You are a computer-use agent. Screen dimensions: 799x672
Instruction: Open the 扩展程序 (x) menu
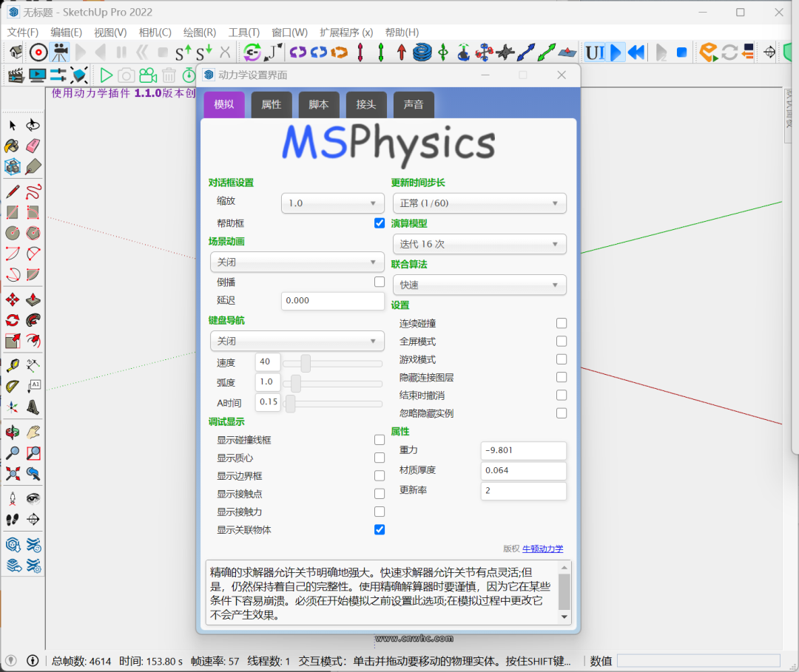click(346, 33)
